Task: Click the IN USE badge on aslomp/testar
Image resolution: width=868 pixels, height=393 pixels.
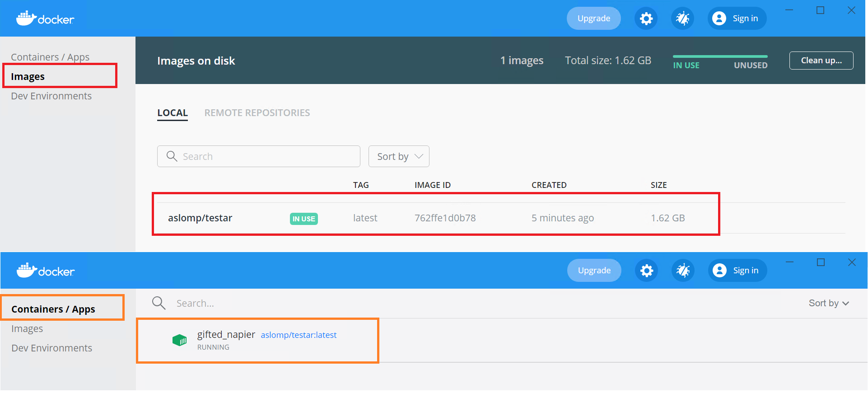Action: coord(303,219)
